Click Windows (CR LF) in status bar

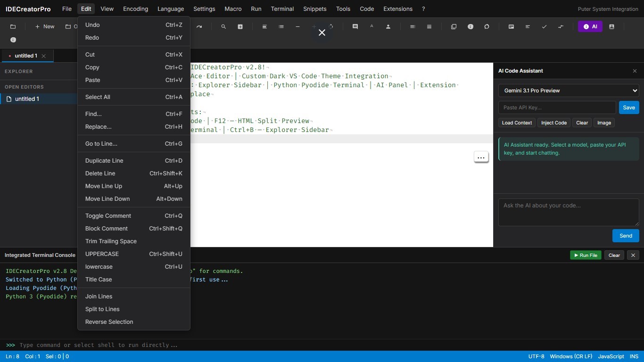click(571, 356)
